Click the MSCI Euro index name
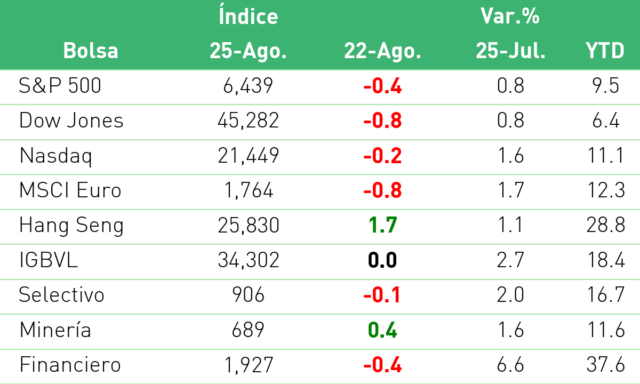 [70, 191]
